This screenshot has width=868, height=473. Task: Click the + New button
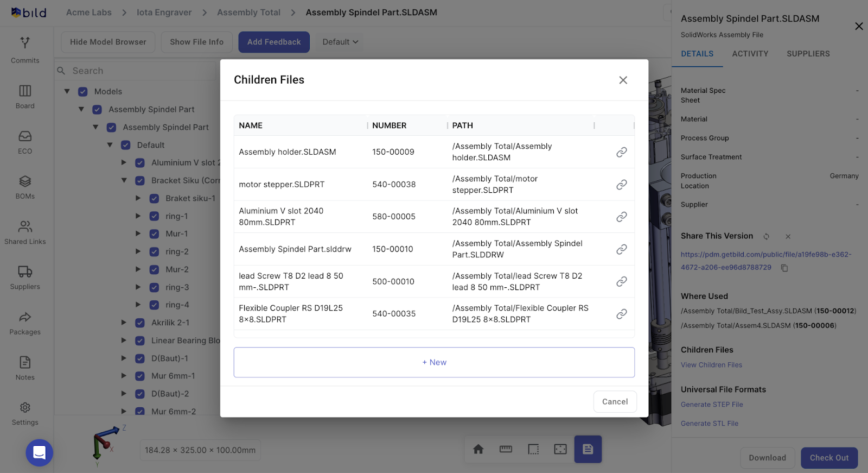pyautogui.click(x=434, y=362)
